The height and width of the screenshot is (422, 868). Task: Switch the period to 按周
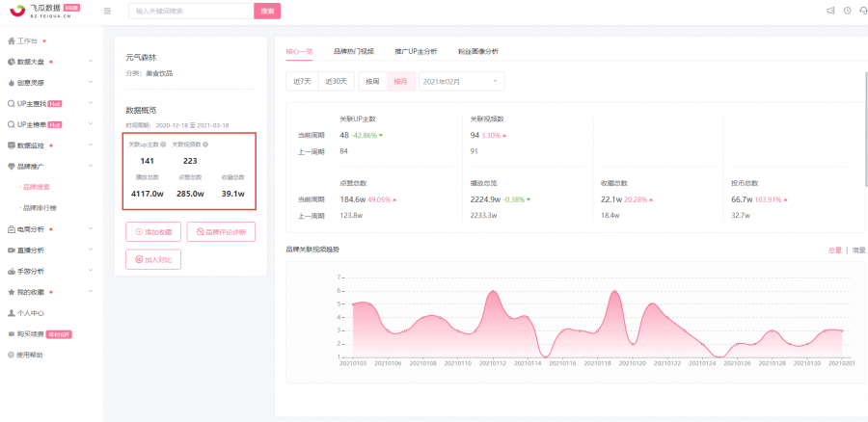pyautogui.click(x=372, y=81)
